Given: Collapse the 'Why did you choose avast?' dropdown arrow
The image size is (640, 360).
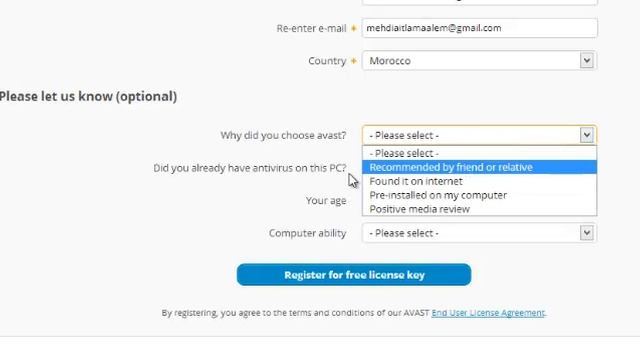Looking at the screenshot, I should tap(587, 135).
